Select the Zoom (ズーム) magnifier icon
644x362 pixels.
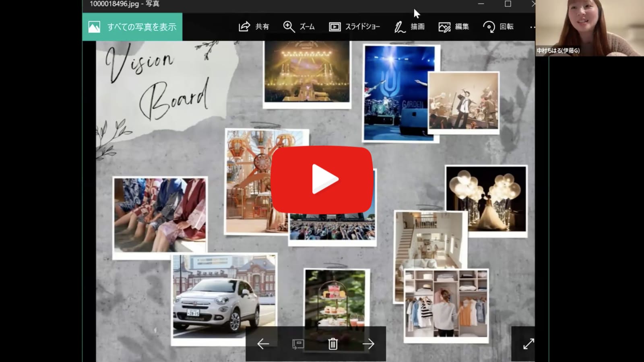289,27
